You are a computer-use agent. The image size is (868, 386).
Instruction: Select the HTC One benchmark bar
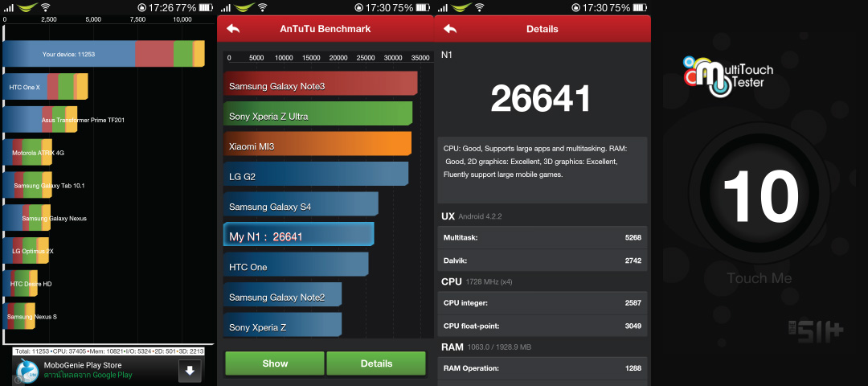click(x=296, y=264)
